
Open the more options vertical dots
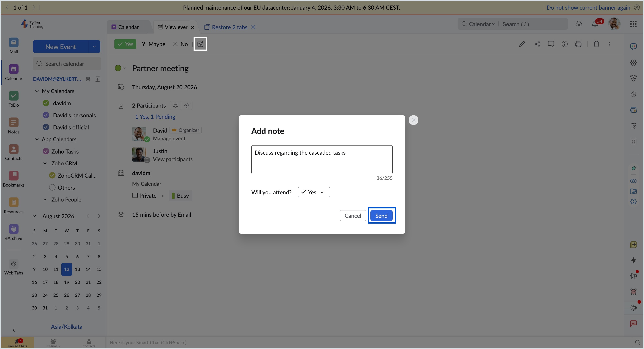[x=609, y=44]
